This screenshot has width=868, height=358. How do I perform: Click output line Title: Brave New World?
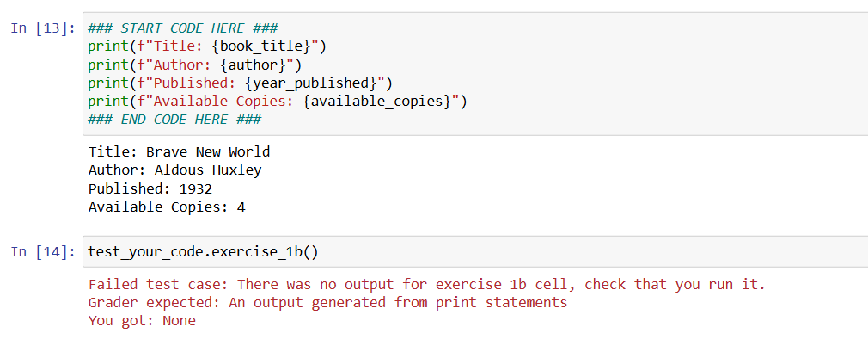180,151
